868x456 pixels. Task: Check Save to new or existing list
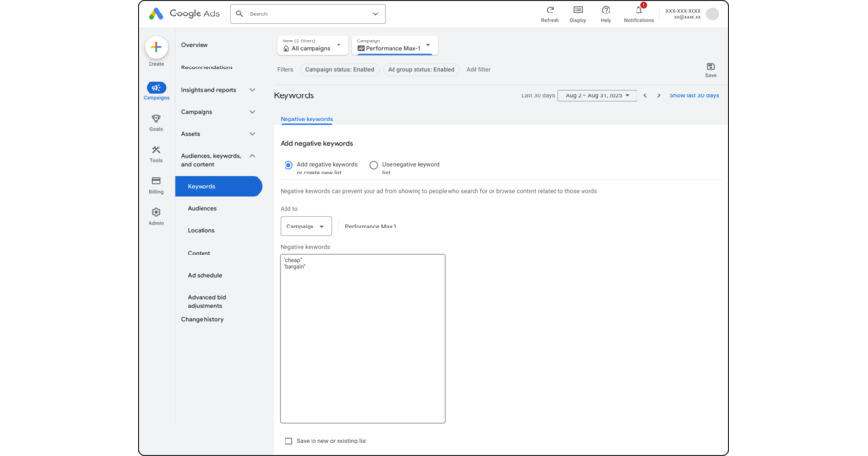[288, 442]
